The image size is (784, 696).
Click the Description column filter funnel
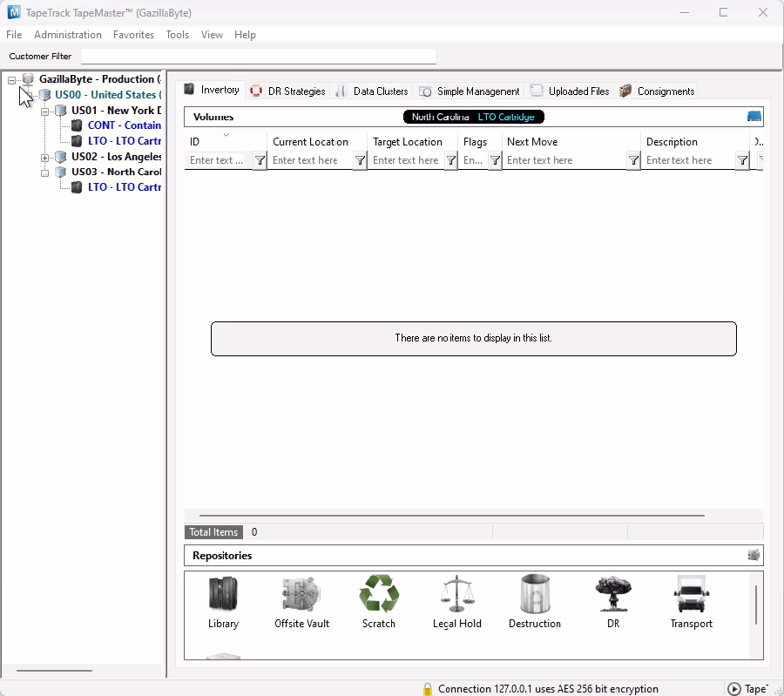(x=742, y=160)
